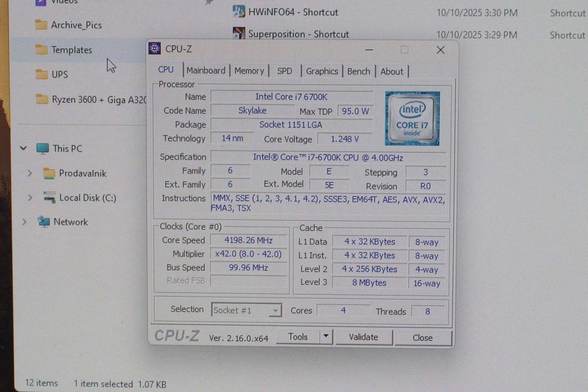Expand the Network tree node
The width and height of the screenshot is (588, 392).
click(24, 222)
